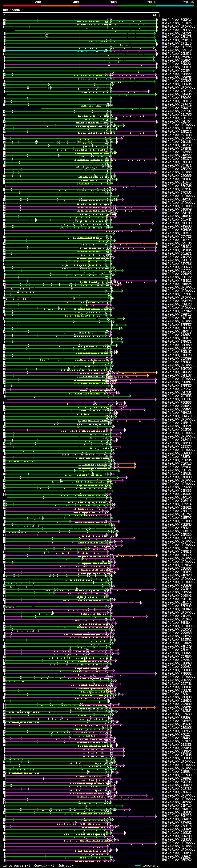Click label UniRef100_B7PKI2

176,101
